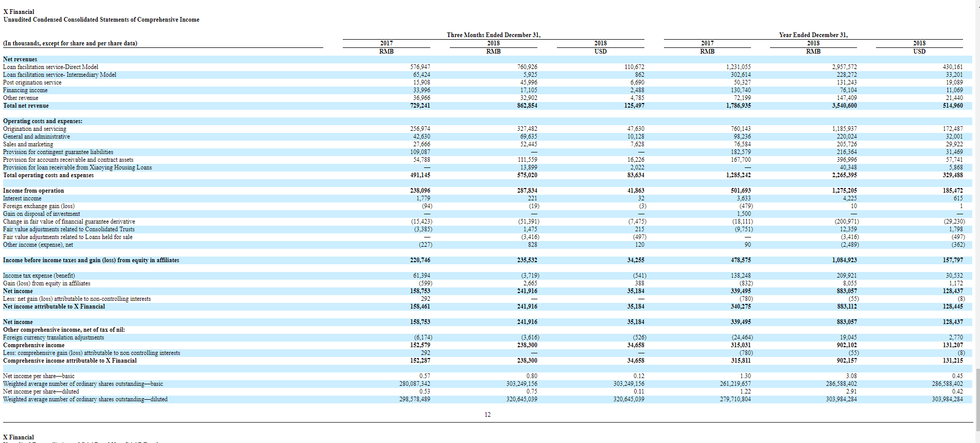The image size is (980, 443).
Task: Click the title 'Unaudited Condensed Consolidated Statements of Comprehensive Income'
Action: point(101,20)
